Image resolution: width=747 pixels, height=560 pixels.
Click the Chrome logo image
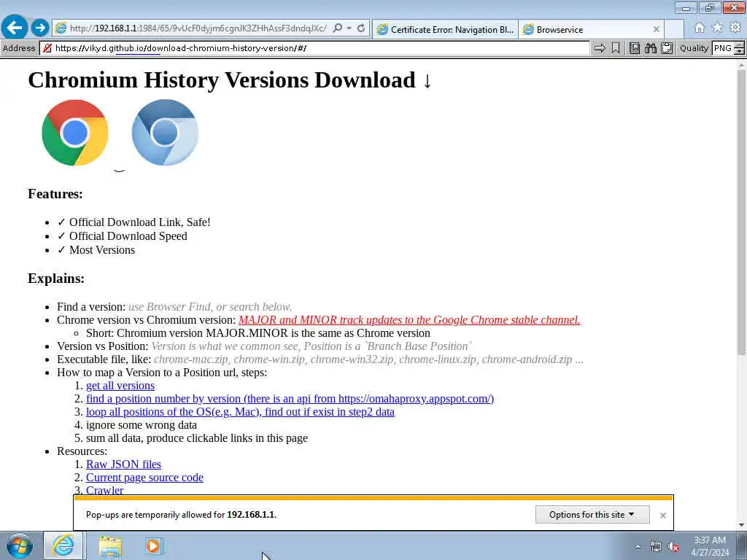(75, 133)
